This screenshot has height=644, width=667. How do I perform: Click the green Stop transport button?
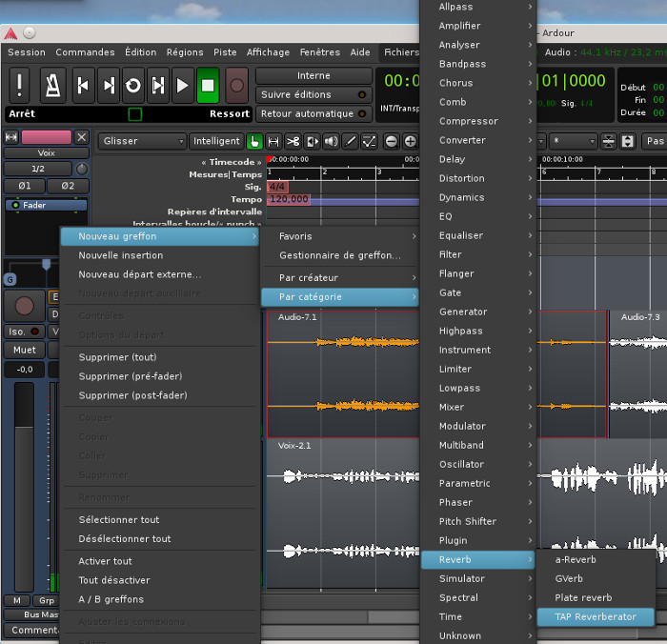208,86
